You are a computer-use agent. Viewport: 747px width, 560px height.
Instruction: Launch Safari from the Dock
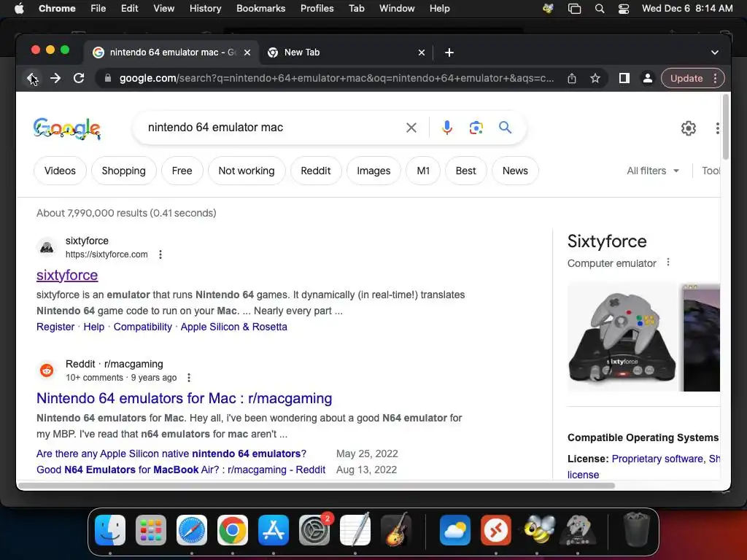[192, 530]
